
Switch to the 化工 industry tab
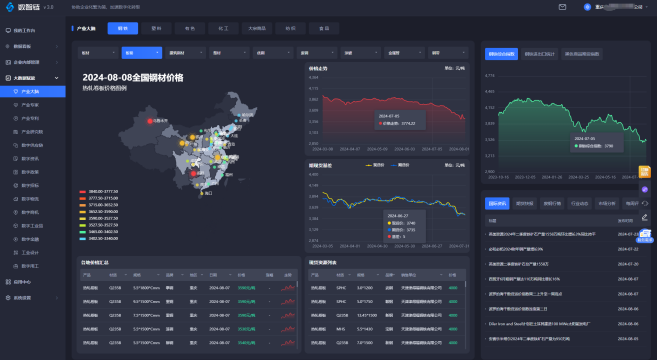pyautogui.click(x=223, y=28)
